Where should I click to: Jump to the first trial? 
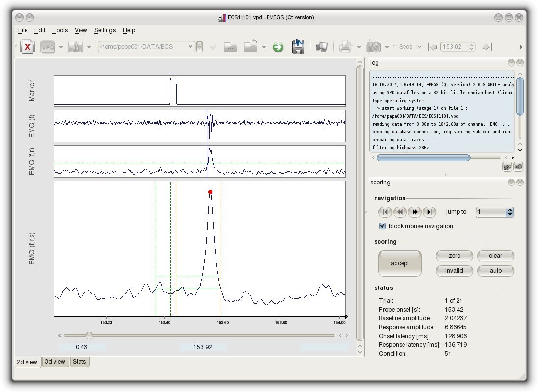point(385,212)
